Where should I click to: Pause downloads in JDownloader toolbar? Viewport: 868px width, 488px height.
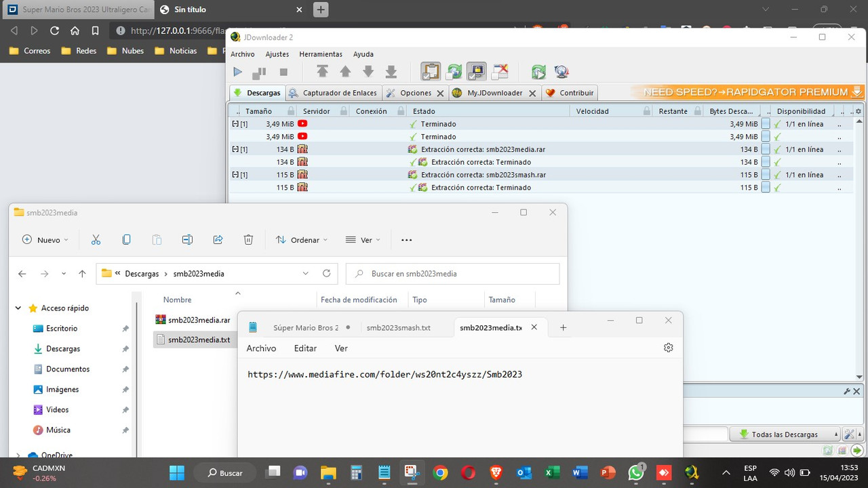259,72
